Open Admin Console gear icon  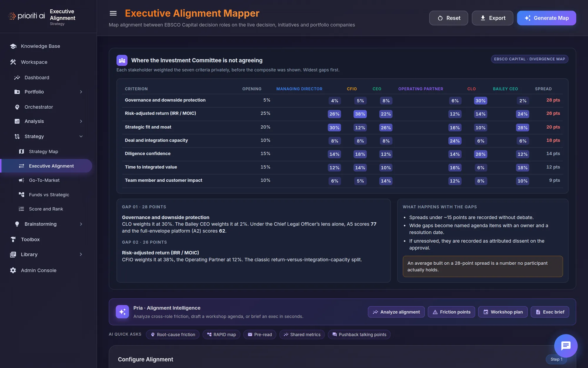13,270
